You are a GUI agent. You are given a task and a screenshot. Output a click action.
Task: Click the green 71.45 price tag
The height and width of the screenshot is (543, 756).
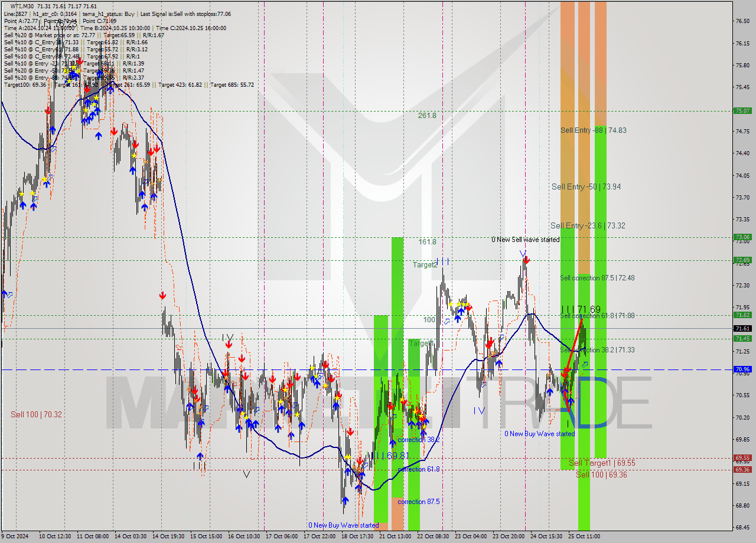[x=742, y=338]
